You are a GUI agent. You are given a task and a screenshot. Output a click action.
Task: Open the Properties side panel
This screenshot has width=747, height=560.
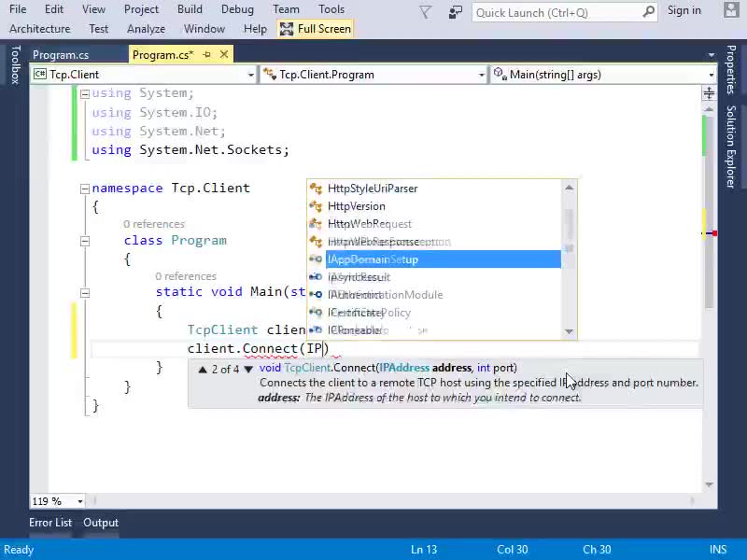tap(731, 69)
